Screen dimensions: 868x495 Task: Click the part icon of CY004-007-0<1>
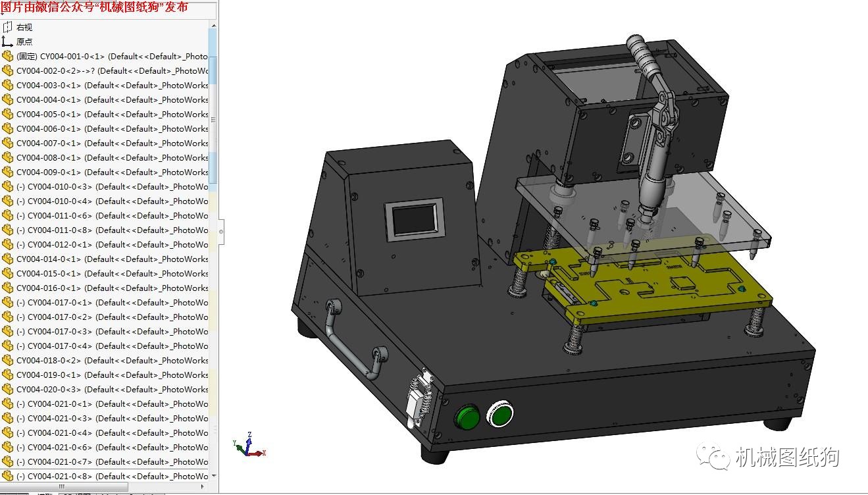point(7,143)
